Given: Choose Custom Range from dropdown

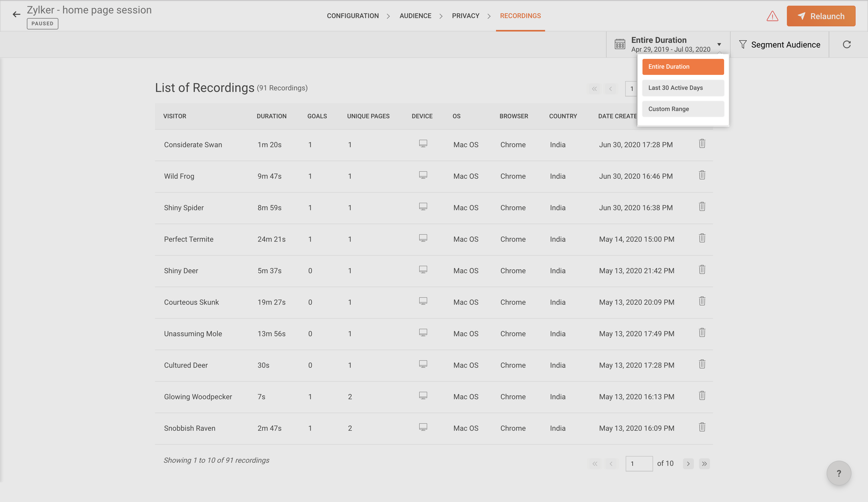Looking at the screenshot, I should click(x=683, y=109).
